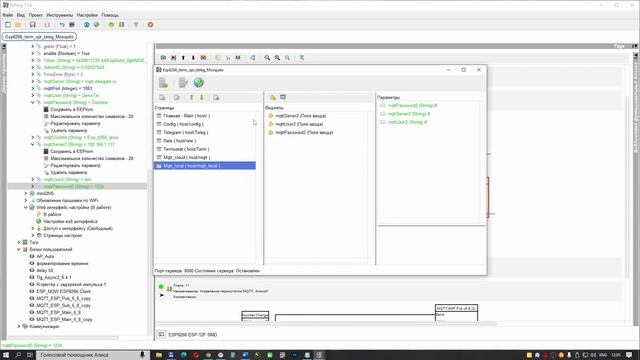This screenshot has width=640, height=360.
Task: Select highlighted page Mqtt_local
Action: click(204, 166)
